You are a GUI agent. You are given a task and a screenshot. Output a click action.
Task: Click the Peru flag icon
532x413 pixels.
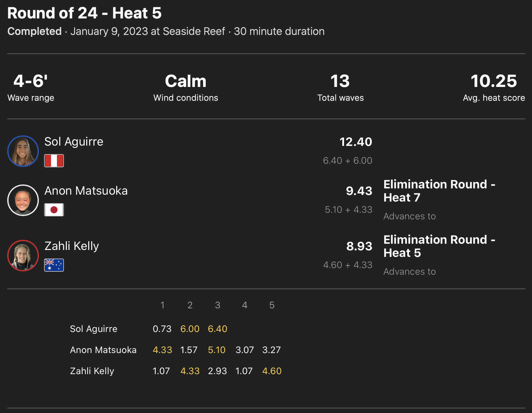[x=54, y=161]
